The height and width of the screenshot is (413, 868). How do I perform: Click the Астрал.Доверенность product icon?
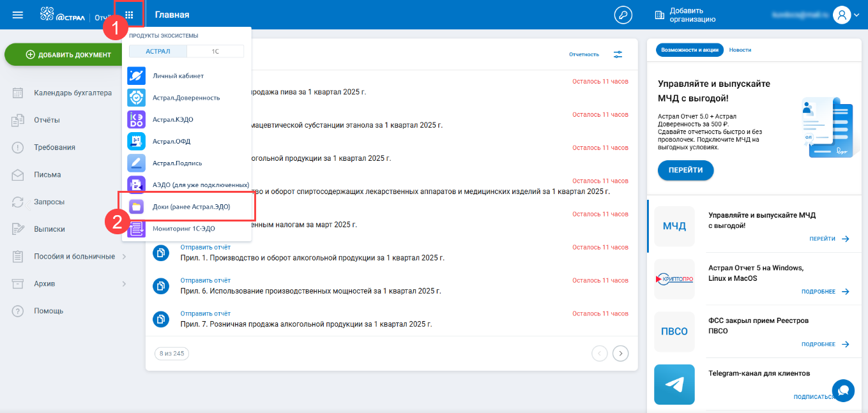137,98
